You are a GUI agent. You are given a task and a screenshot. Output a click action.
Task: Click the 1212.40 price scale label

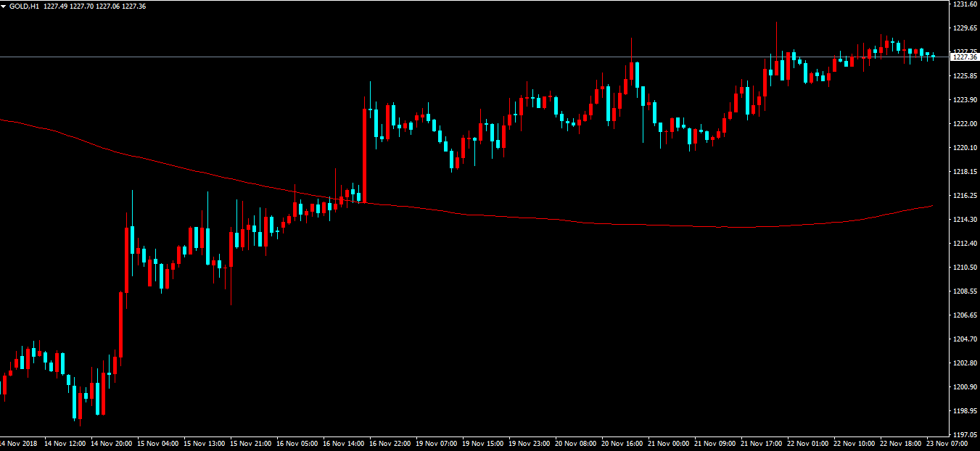[x=964, y=244]
